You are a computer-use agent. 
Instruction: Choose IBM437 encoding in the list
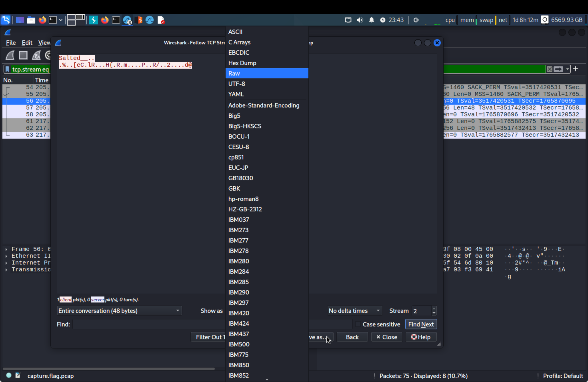tap(267, 334)
